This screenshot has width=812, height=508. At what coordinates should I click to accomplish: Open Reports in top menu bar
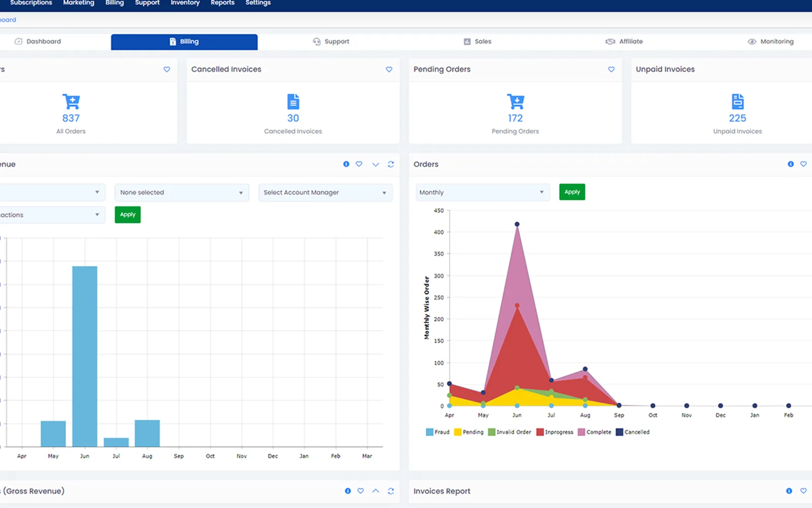223,3
